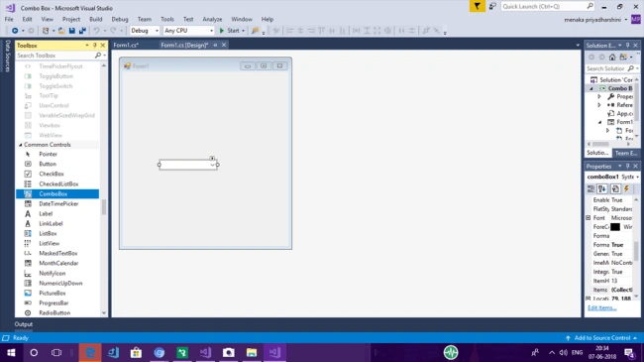Viewport: 644px width, 362px height.
Task: Click the Save toolbar icon
Action: (72, 31)
